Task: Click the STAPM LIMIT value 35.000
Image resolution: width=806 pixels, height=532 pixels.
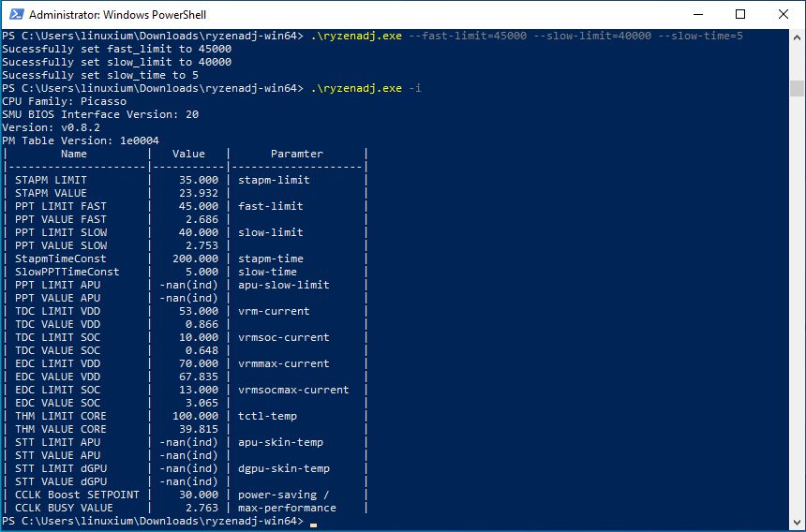Action: pos(199,180)
